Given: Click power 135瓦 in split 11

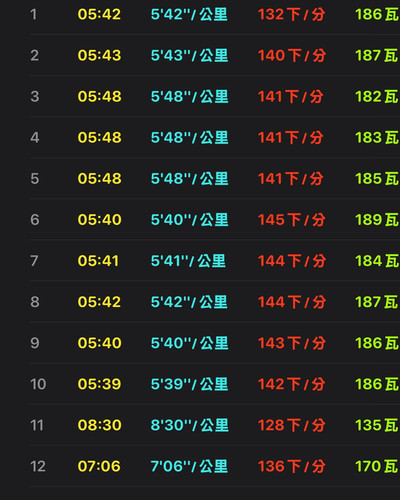Looking at the screenshot, I should click(377, 425).
